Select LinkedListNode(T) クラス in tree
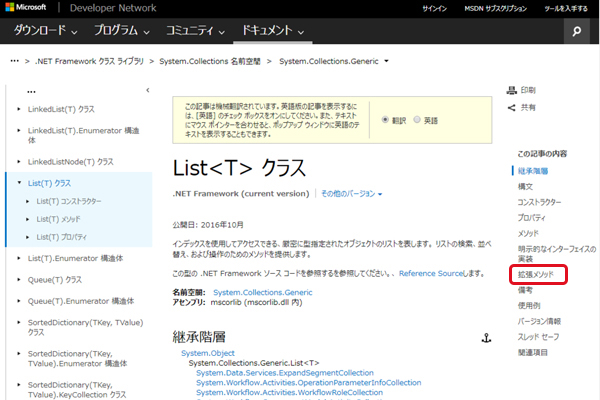This screenshot has width=600, height=400. click(x=70, y=162)
